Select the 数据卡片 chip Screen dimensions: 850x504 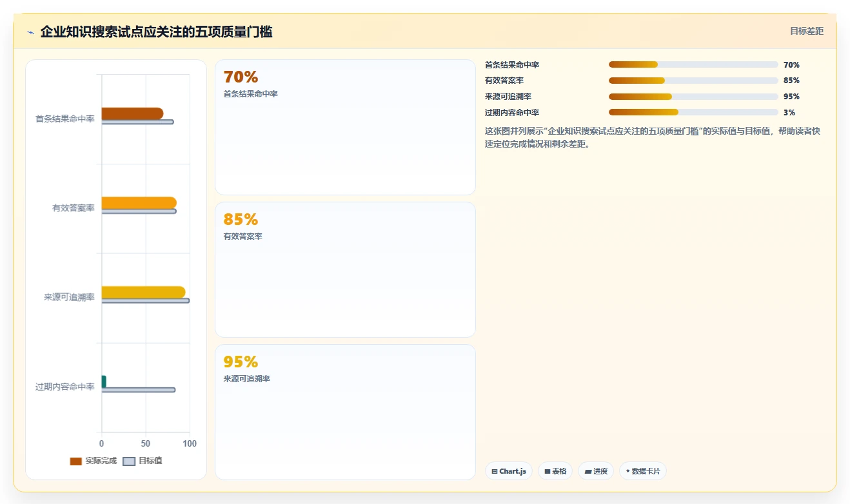click(643, 471)
